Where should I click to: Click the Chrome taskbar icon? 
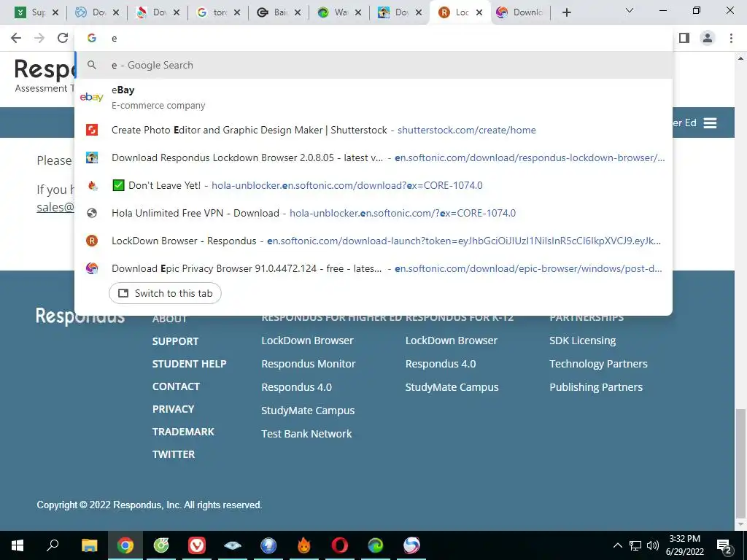coord(125,545)
